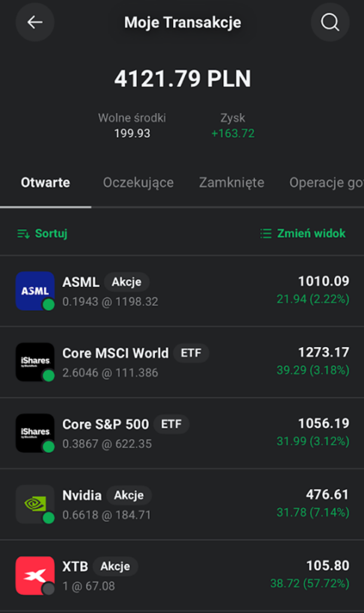Open search with magnifier icon

coord(330,22)
